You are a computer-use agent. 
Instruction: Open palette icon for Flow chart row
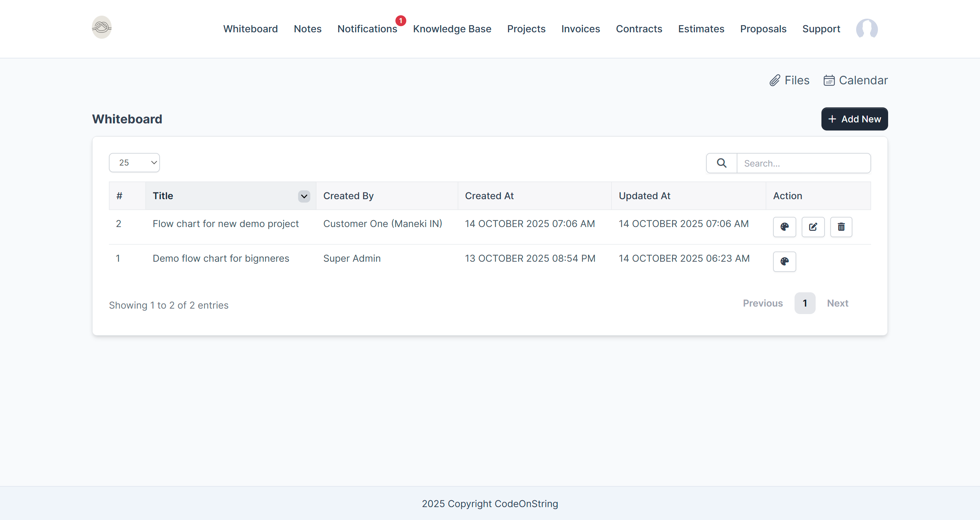(x=784, y=227)
